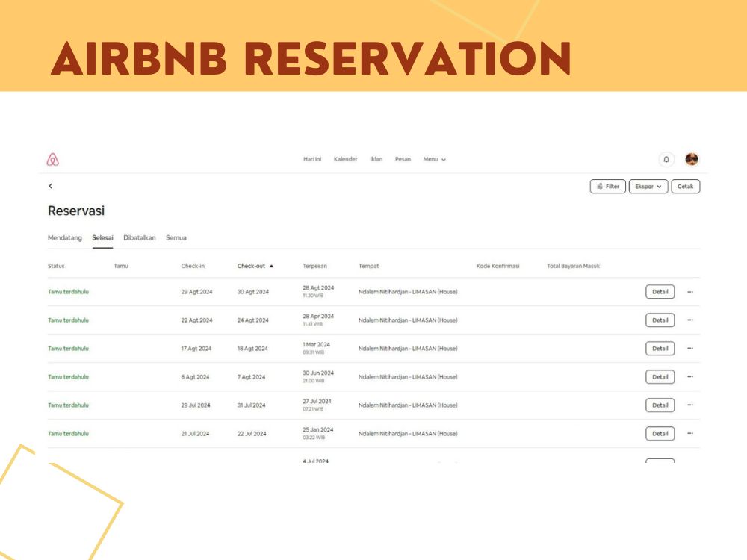The image size is (747, 560).
Task: Open more options for 6 Agt 2024 reservation
Action: [689, 376]
